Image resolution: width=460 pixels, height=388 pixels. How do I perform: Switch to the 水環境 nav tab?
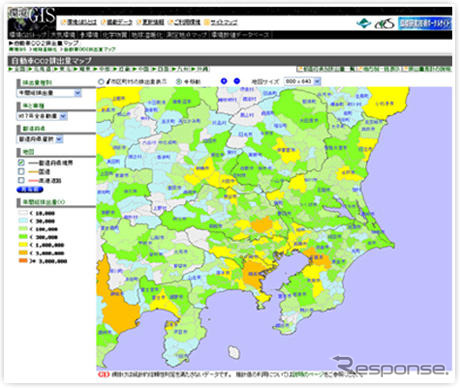[89, 35]
